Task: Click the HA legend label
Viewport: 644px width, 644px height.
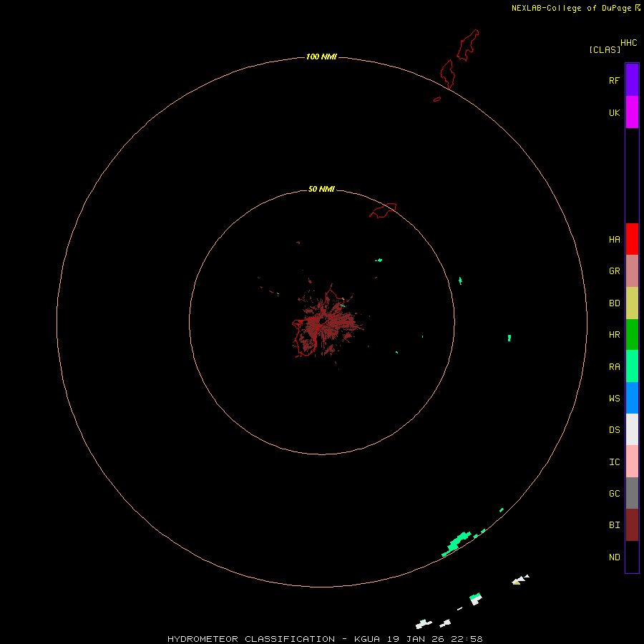Action: coord(614,240)
